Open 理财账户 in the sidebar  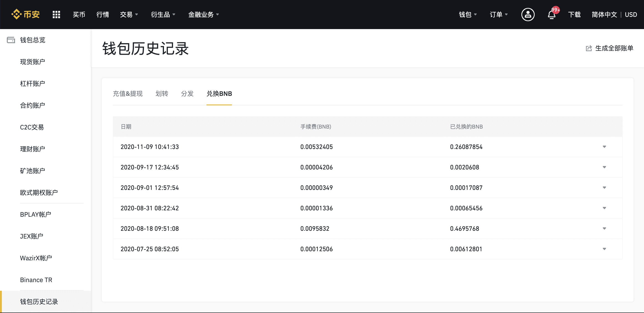click(33, 149)
